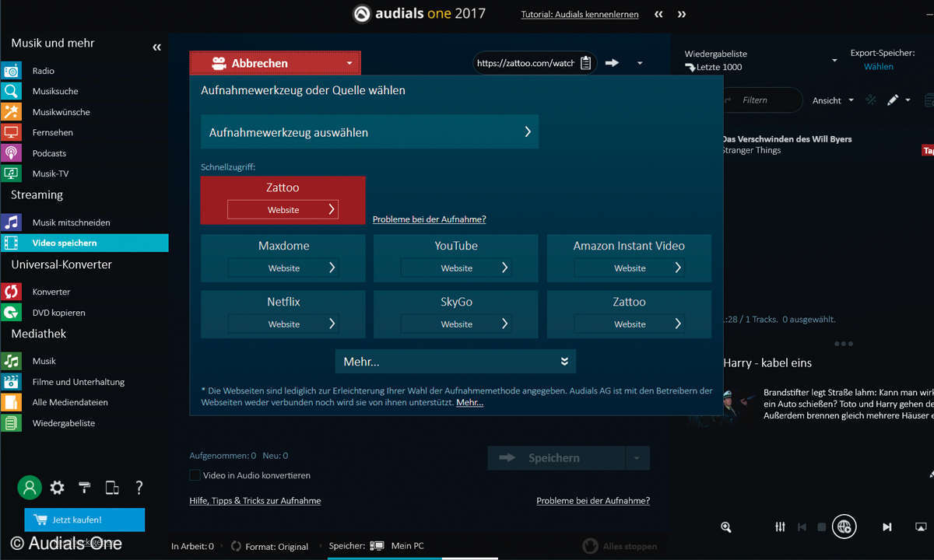This screenshot has height=560, width=934.
Task: Click the Jetzt kaufen button
Action: pos(85,520)
